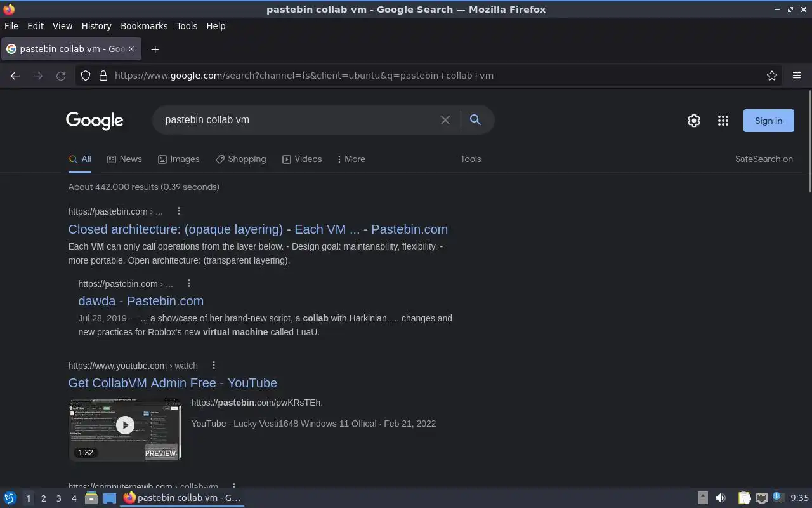
Task: Open options for first pastebin.com result
Action: [179, 211]
